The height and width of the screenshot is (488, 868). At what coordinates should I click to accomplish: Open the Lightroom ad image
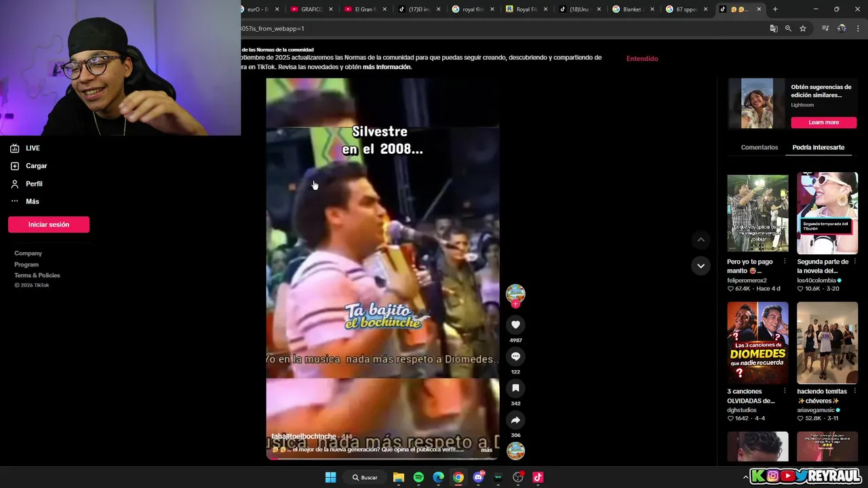point(757,104)
